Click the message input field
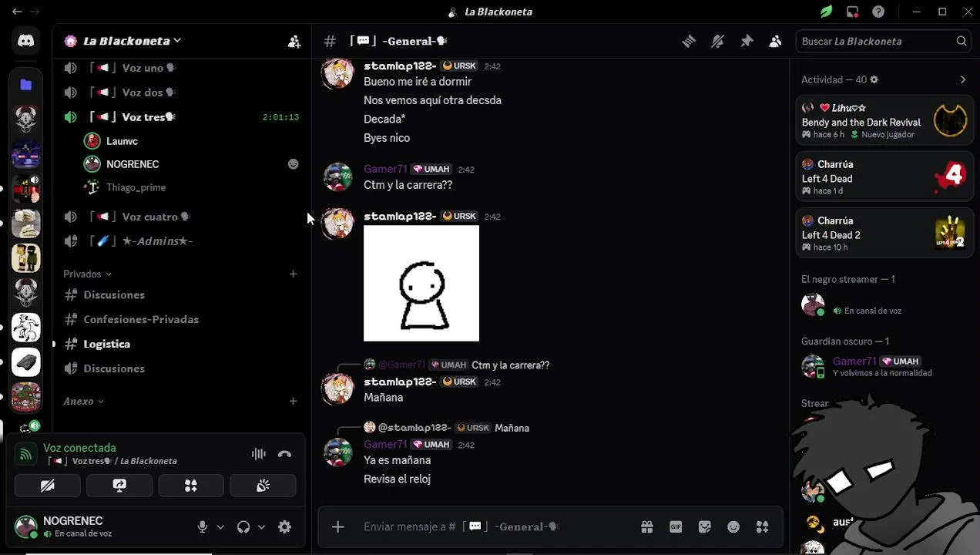The width and height of the screenshot is (980, 555). [x=493, y=526]
